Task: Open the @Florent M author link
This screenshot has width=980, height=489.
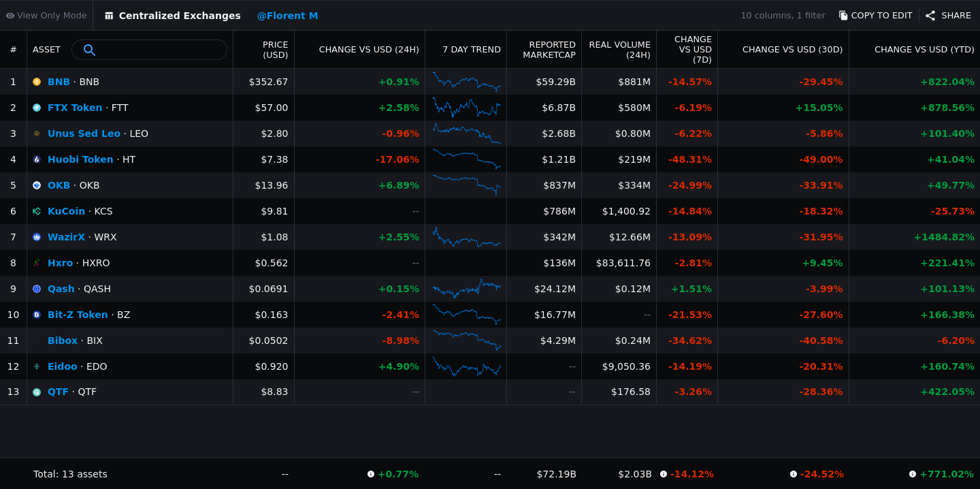Action: (287, 16)
